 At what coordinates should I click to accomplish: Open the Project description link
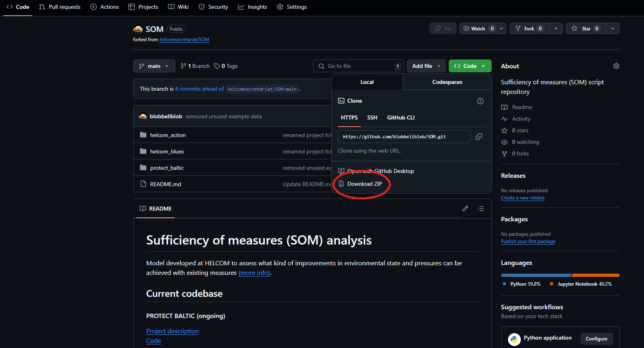[x=172, y=331]
